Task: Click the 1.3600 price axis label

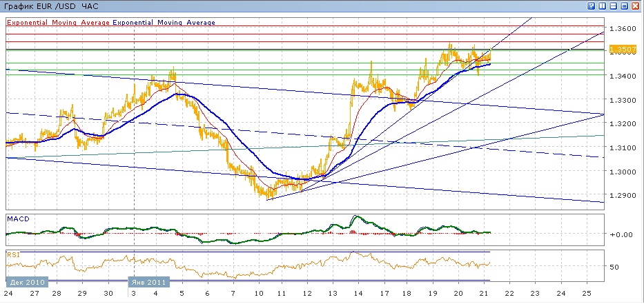Action: (623, 28)
